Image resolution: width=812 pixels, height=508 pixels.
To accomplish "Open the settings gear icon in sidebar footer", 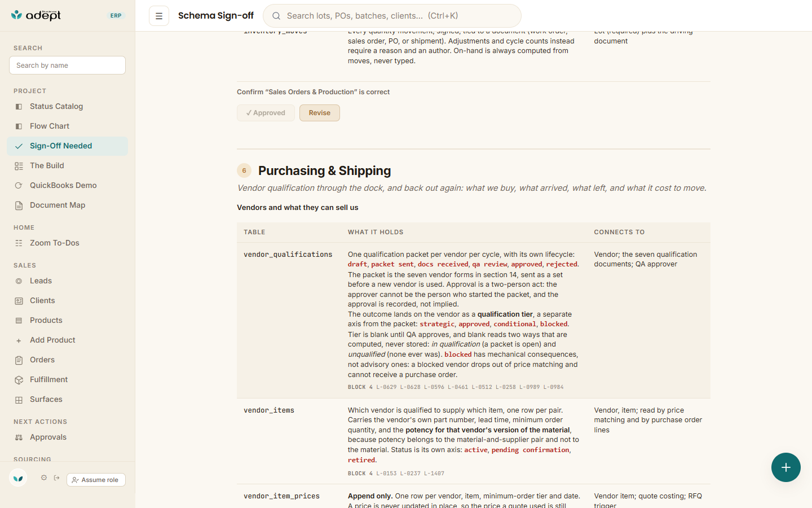I will [44, 478].
